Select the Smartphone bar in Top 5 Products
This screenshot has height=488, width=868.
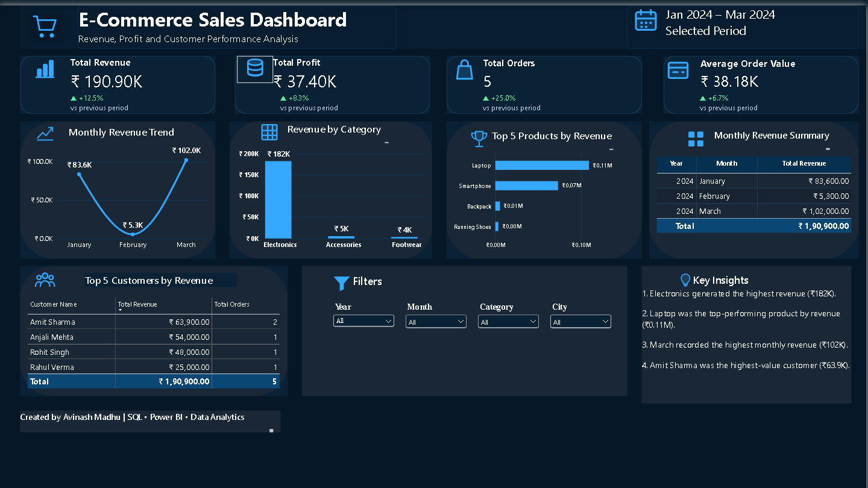[527, 186]
